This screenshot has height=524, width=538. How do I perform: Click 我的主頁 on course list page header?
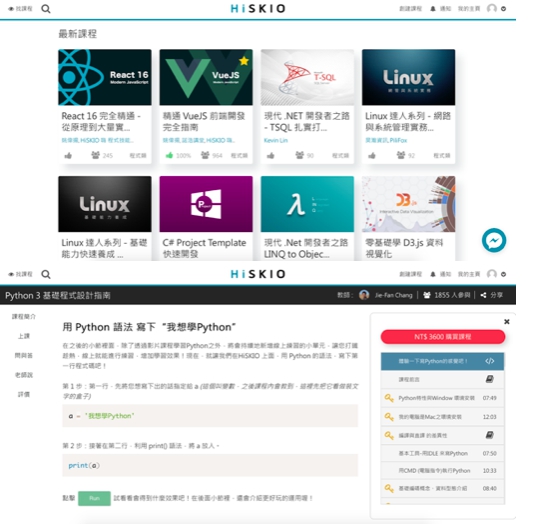469,9
